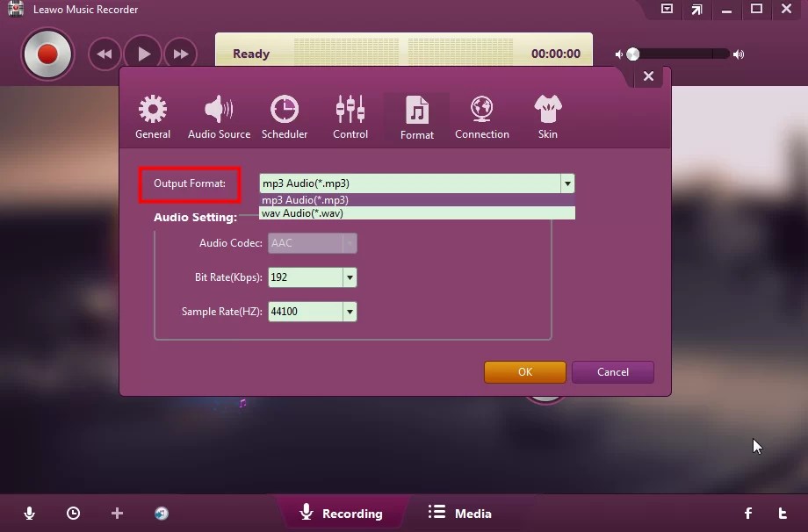Click the microphone audio source icon at bottom left
This screenshot has width=808, height=532.
click(29, 513)
